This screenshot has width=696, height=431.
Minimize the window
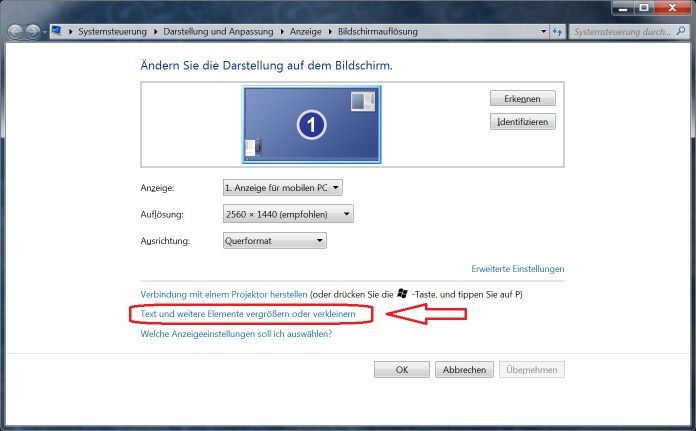click(x=623, y=8)
